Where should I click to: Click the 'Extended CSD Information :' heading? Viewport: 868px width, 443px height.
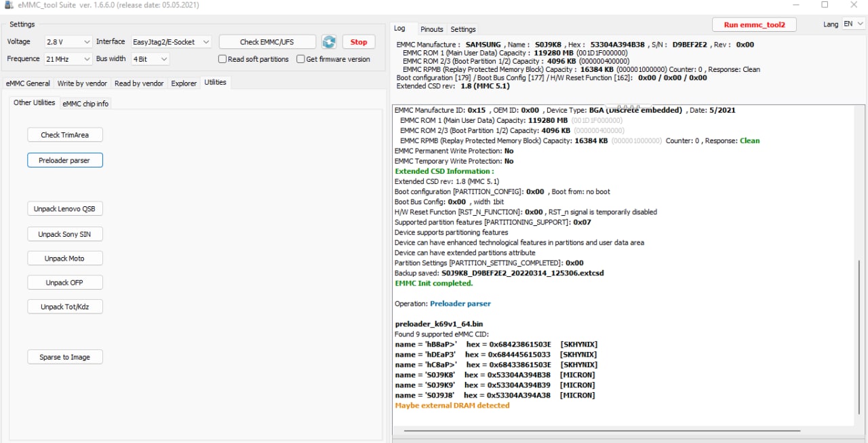click(445, 171)
